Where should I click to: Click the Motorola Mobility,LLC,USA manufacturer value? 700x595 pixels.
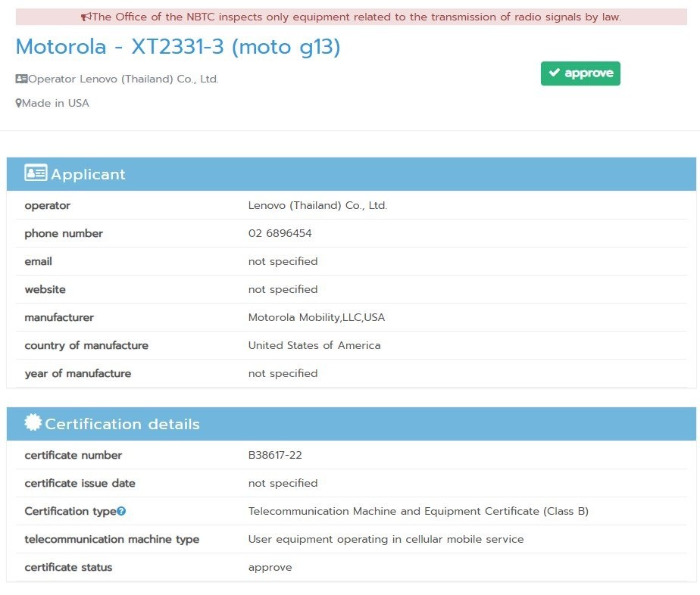click(x=317, y=317)
